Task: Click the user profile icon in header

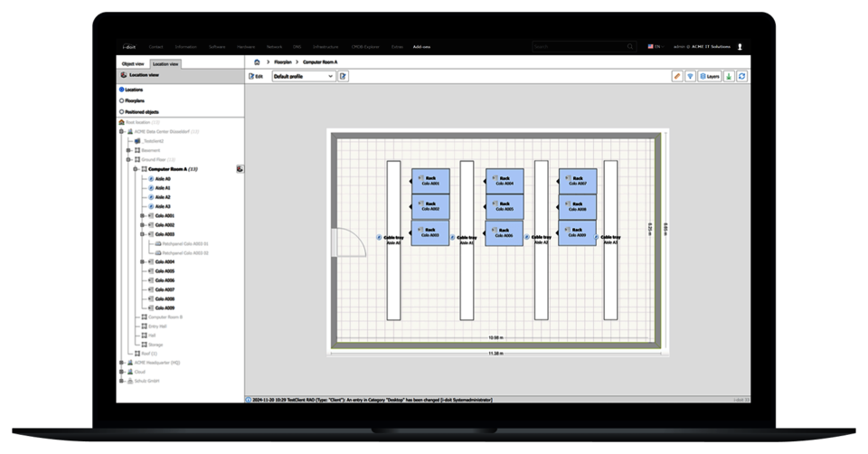Action: tap(740, 46)
